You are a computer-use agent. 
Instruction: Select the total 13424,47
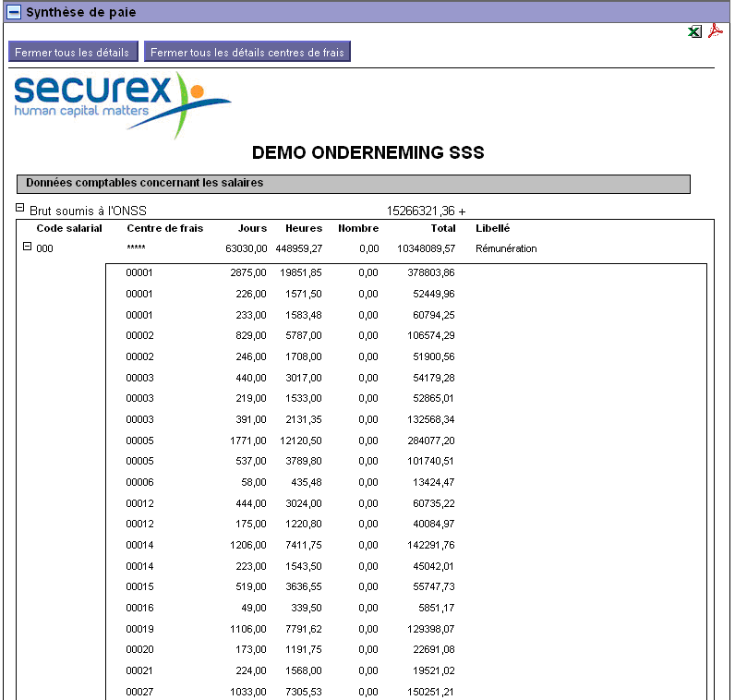[434, 482]
